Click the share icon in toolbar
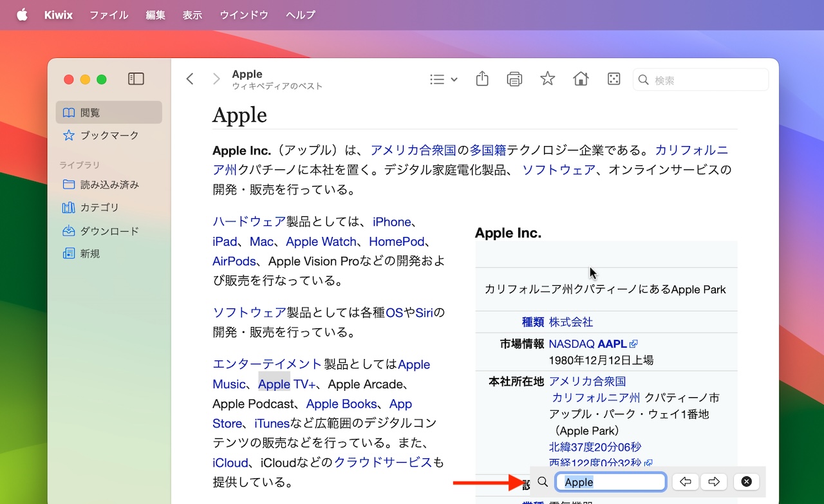 (x=482, y=79)
